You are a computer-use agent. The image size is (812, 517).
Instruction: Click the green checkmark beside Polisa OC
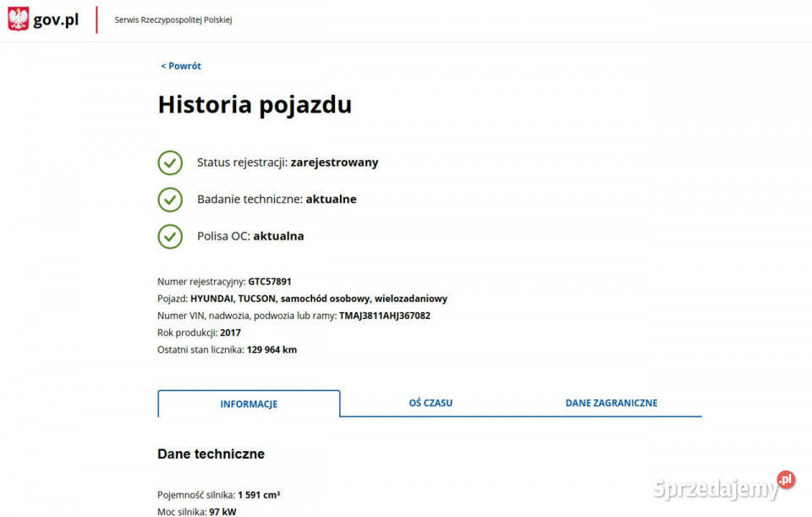170,236
